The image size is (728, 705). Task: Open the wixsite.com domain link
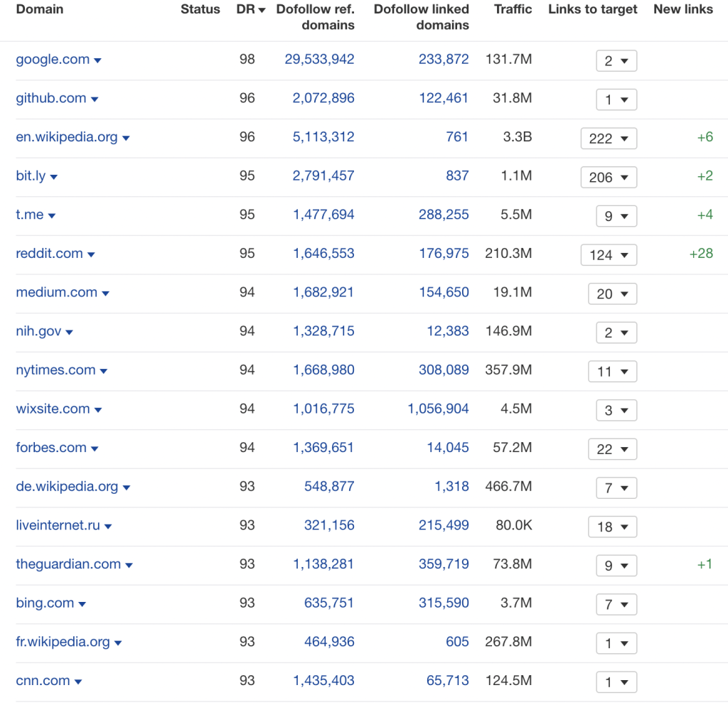click(53, 409)
